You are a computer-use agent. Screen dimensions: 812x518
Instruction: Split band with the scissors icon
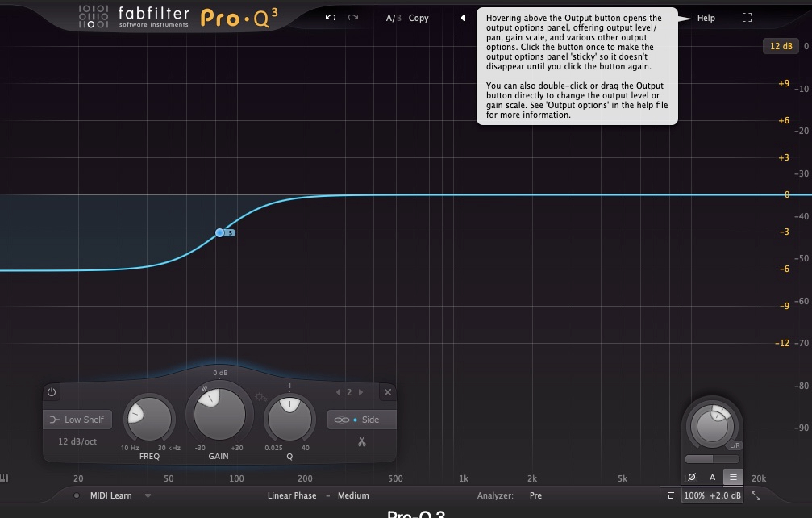[x=362, y=441]
